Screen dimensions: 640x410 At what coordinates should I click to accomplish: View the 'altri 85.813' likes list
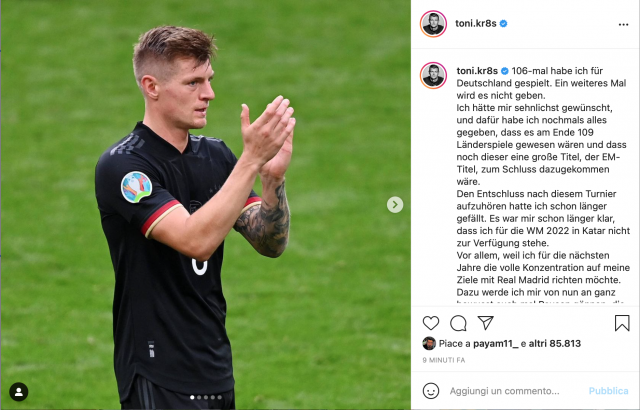(555, 344)
